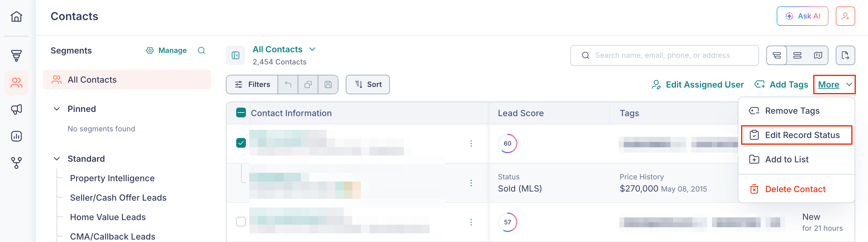
Task: Open the megaphone marketing sidebar icon
Action: [16, 109]
